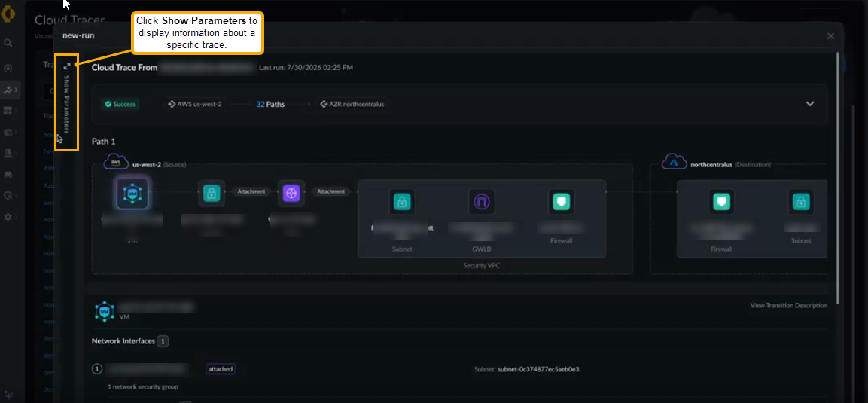Click the circular target icon in sidebar

coord(8,69)
